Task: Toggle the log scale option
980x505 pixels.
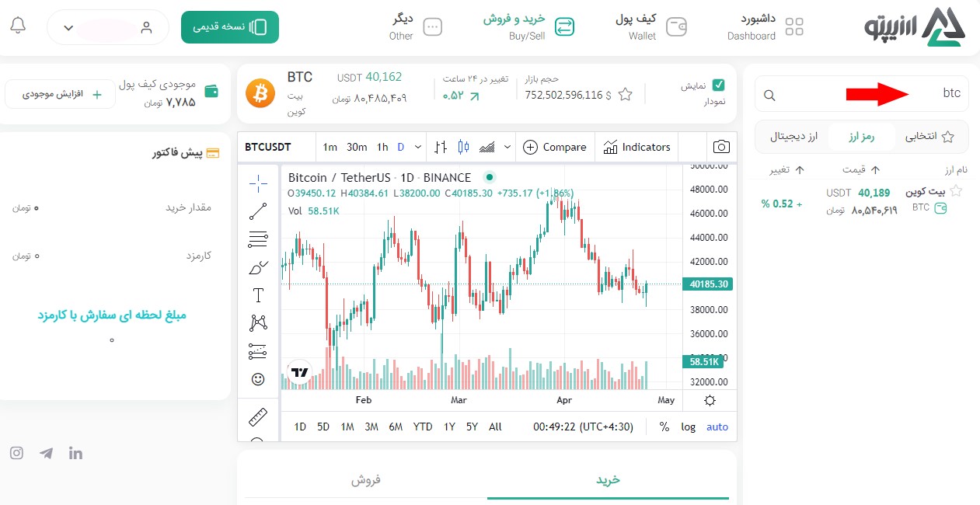Action: [x=689, y=427]
